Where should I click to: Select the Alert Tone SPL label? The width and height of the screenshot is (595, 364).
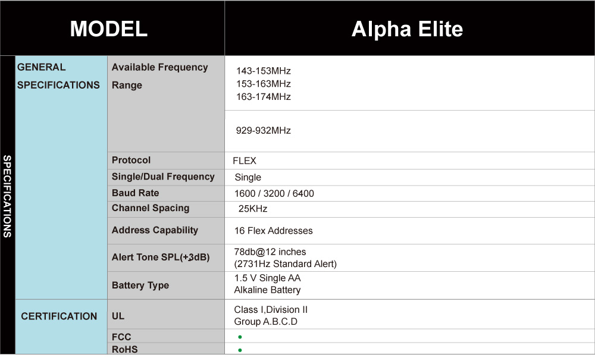point(161,257)
